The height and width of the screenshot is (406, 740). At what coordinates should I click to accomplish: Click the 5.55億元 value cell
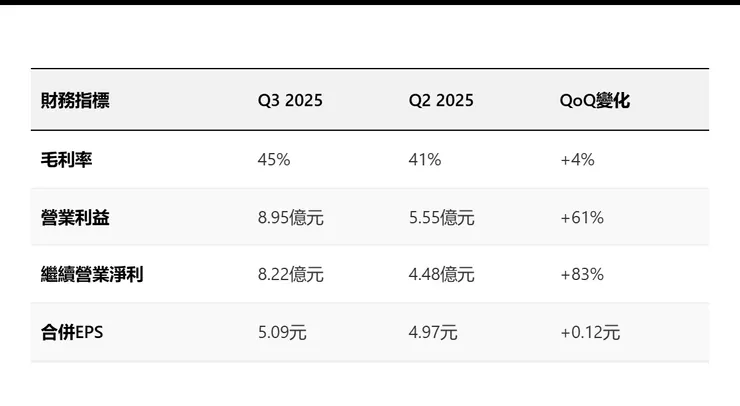pyautogui.click(x=441, y=217)
